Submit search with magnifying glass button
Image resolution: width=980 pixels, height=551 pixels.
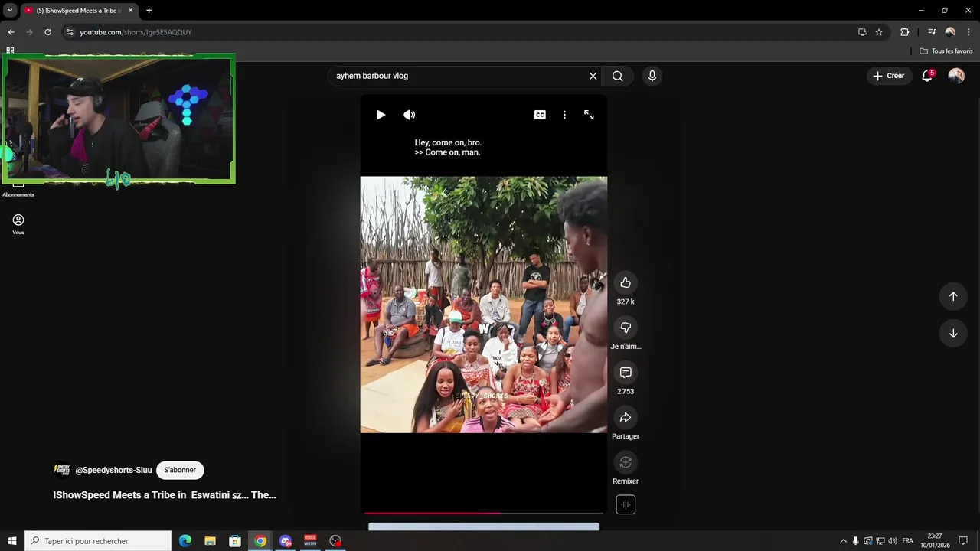click(618, 76)
